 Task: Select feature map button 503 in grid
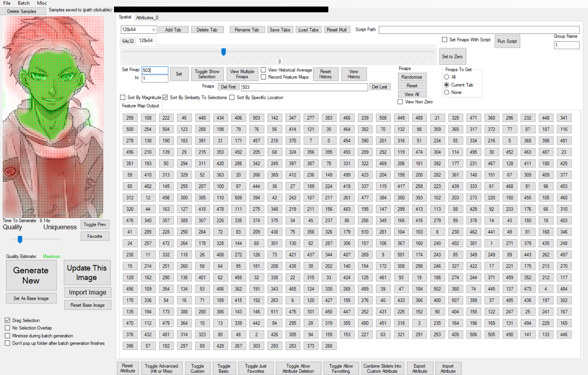(x=256, y=118)
